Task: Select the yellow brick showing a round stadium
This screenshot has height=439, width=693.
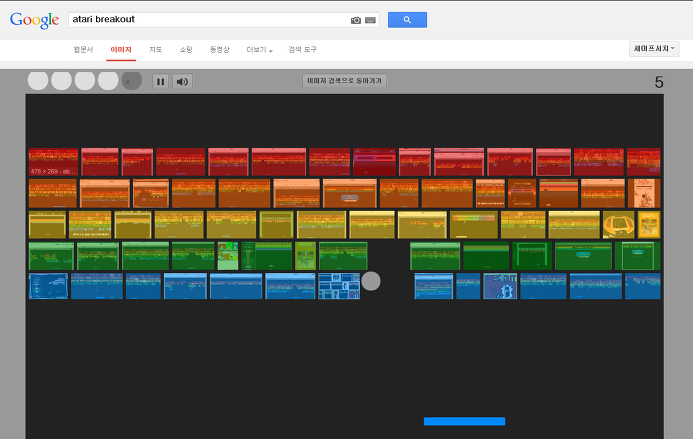Action: [x=619, y=225]
